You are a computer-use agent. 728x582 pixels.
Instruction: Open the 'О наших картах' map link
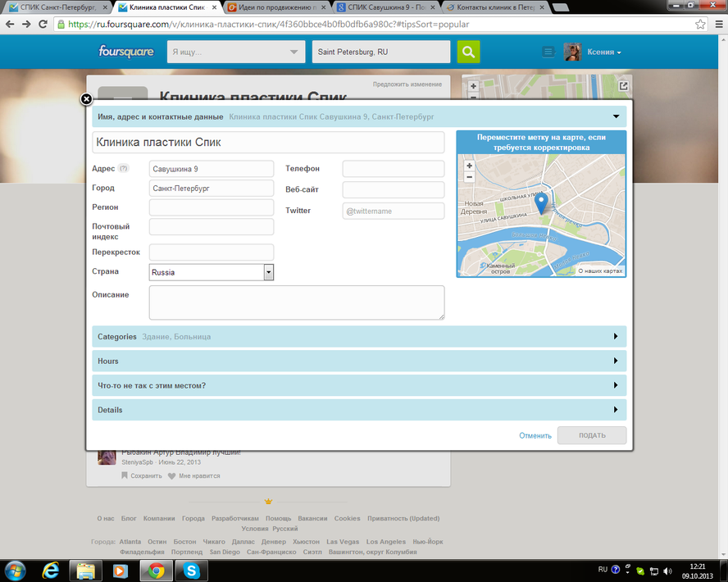(x=600, y=271)
